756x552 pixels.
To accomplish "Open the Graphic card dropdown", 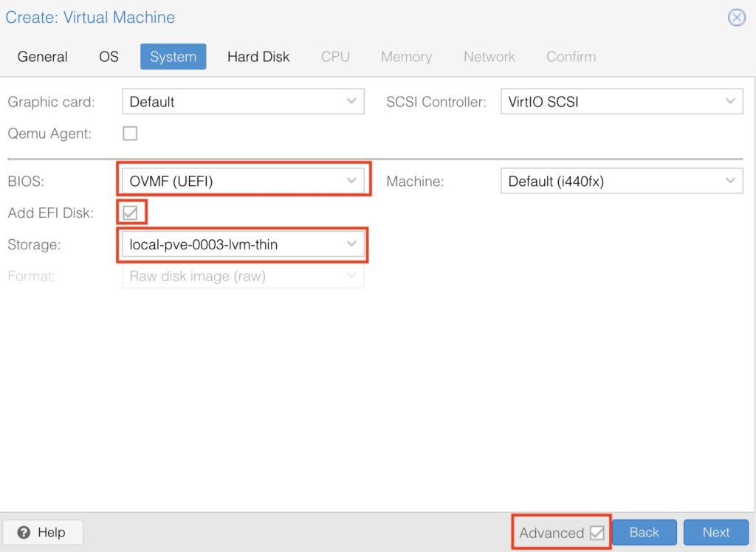I will 243,102.
